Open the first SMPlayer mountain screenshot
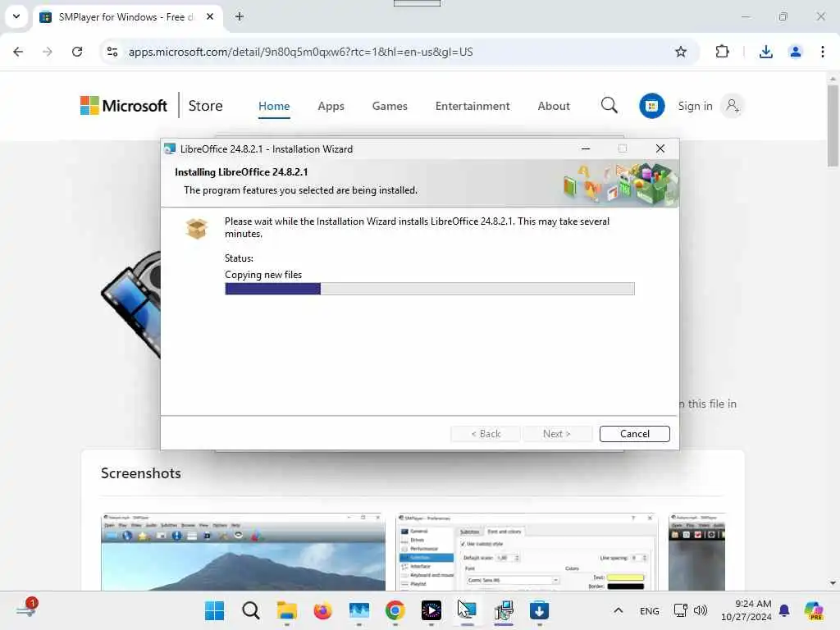The width and height of the screenshot is (840, 630). pos(243,552)
